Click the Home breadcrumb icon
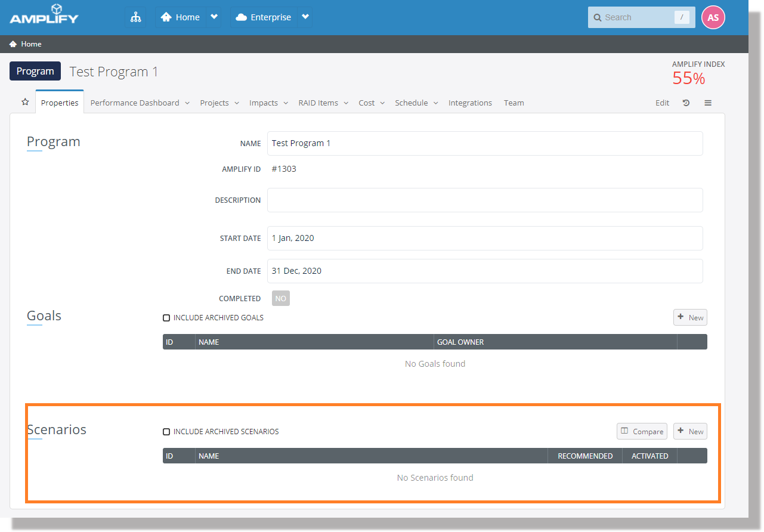 click(x=13, y=44)
